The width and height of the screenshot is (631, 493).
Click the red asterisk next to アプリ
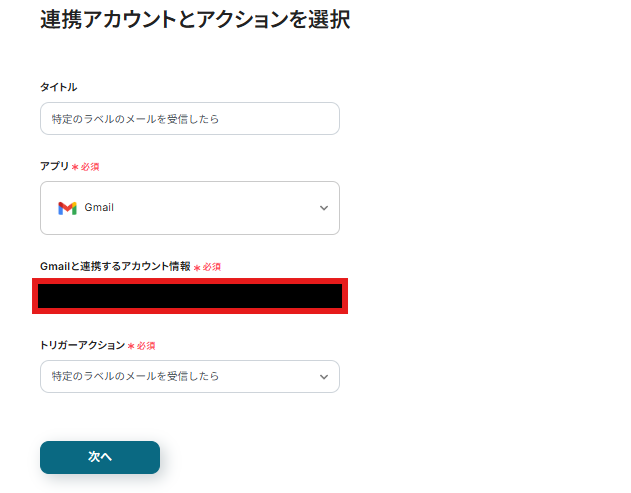click(75, 167)
